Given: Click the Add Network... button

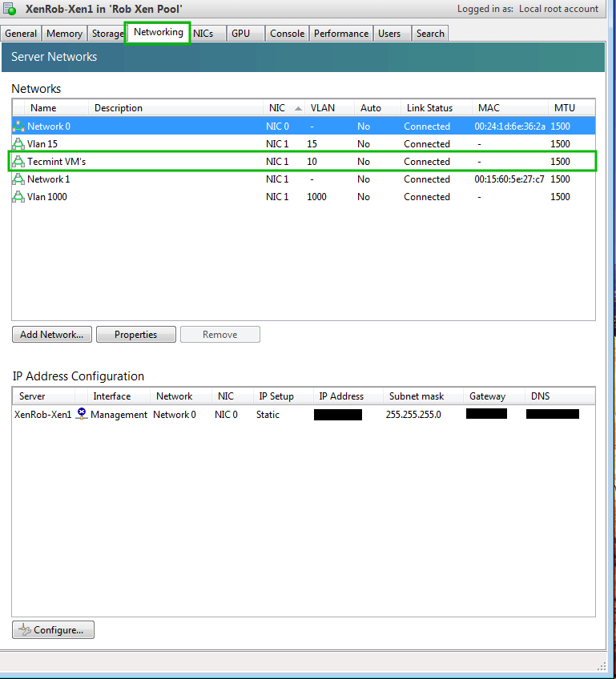Looking at the screenshot, I should [52, 335].
